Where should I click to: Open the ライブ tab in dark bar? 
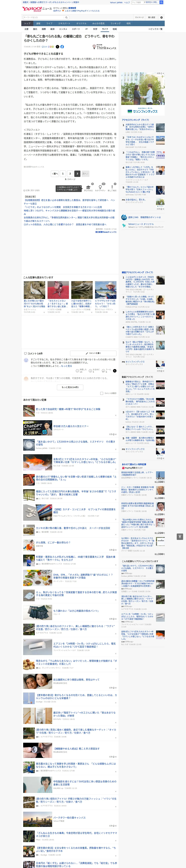pos(49,24)
